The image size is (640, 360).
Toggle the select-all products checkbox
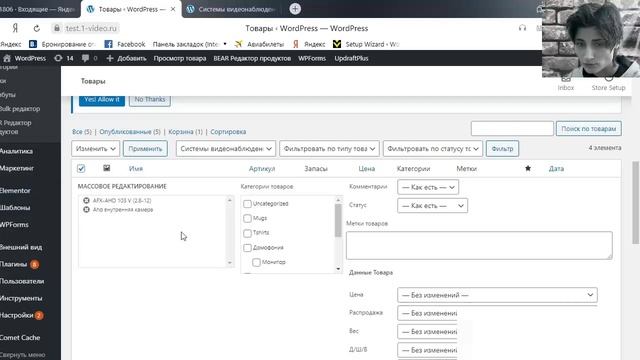(81, 169)
